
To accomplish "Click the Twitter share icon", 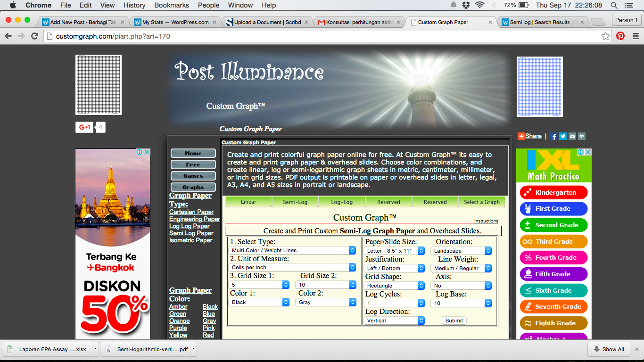I will [x=563, y=136].
